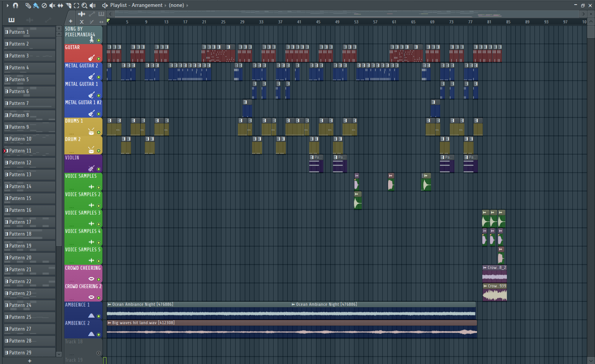Select the Zoom magnifier tool

[x=84, y=5]
